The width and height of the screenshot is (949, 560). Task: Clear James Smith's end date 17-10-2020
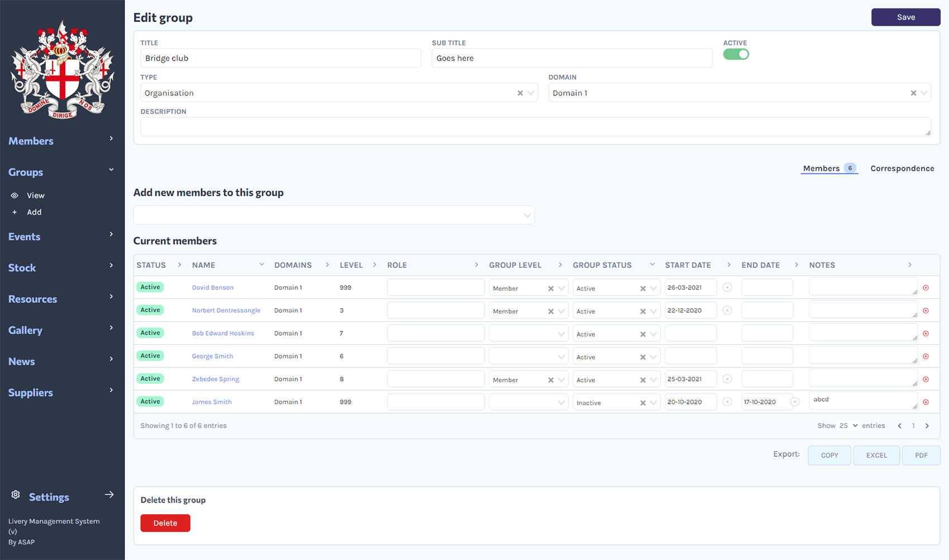click(795, 402)
